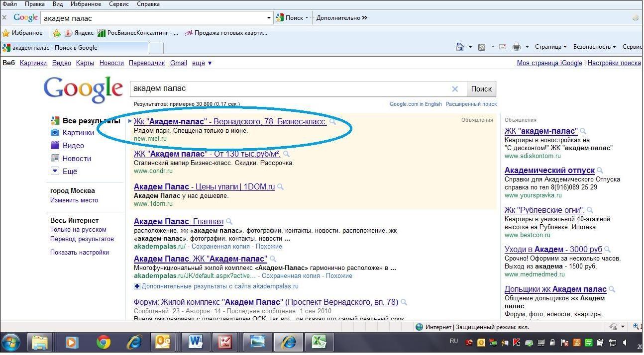Image resolution: width=644 pixels, height=355 pixels.
Task: Click the Google logo on results page
Action: tap(83, 89)
